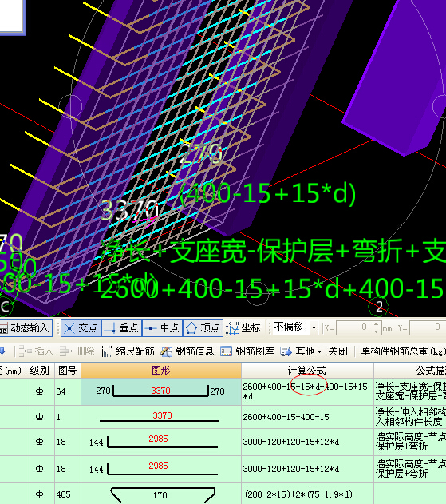The width and height of the screenshot is (446, 504).
Task: Click the blue down arrow icon
Action: (x=2, y=351)
